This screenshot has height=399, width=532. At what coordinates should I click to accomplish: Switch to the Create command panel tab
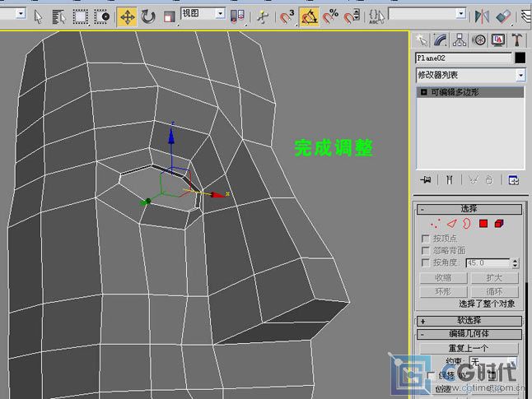422,40
